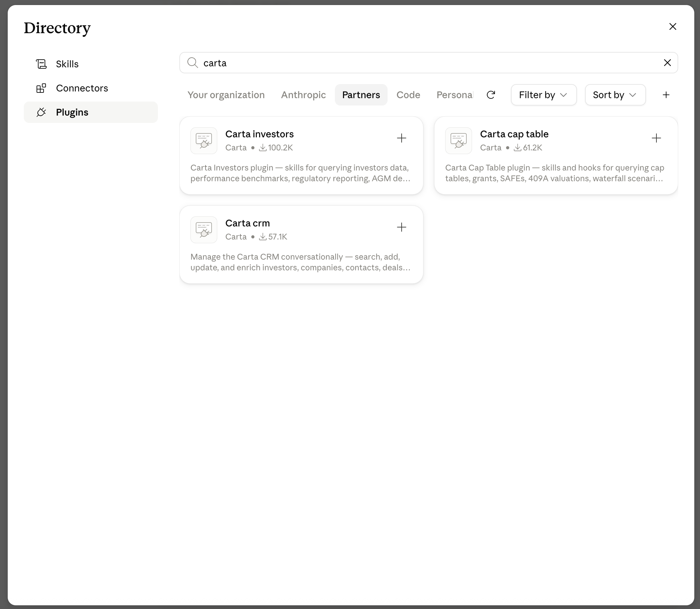Switch to the Code tab
The height and width of the screenshot is (609, 700).
408,95
